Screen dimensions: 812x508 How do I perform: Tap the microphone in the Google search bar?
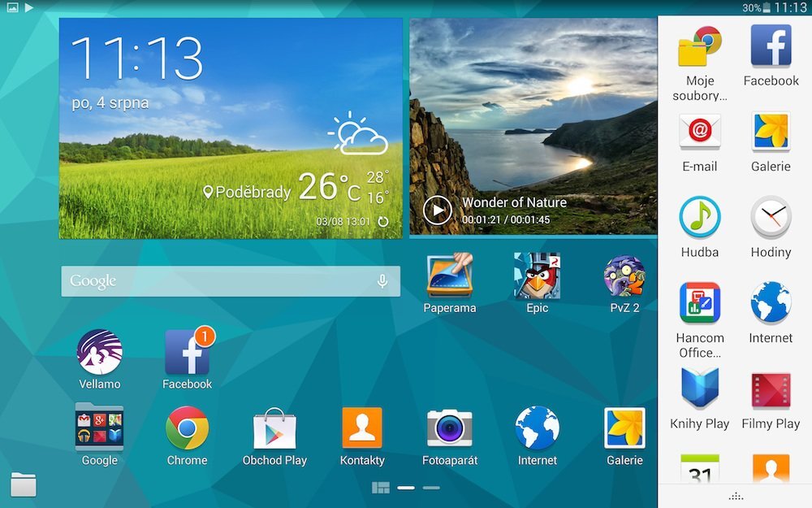382,280
